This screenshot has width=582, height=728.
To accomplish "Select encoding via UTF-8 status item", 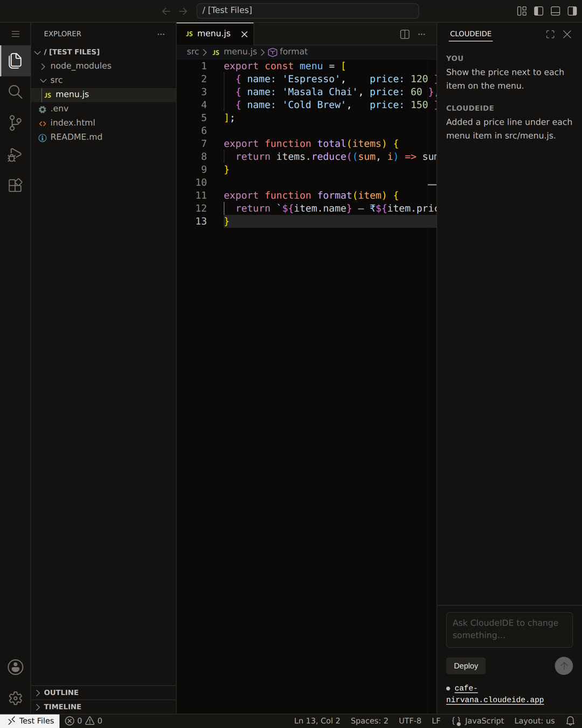I will 410,721.
